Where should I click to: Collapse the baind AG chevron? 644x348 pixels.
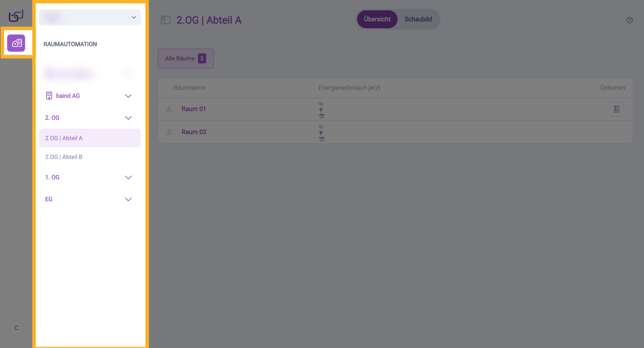(128, 96)
